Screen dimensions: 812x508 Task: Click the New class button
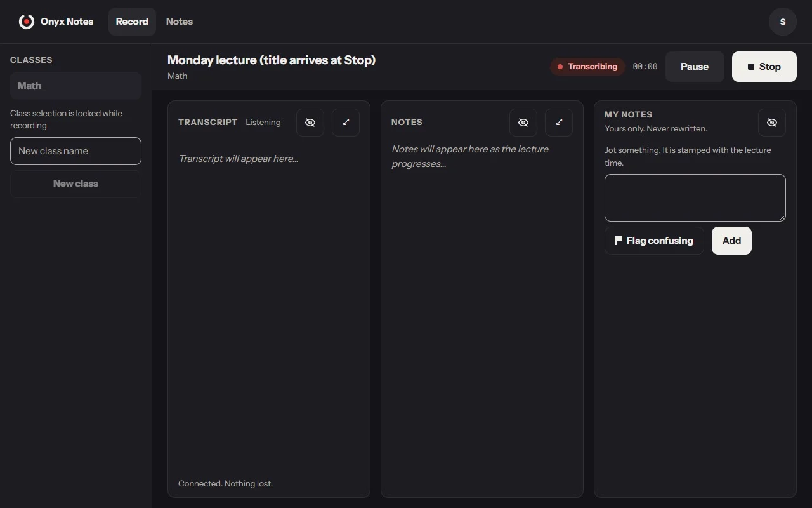75,184
